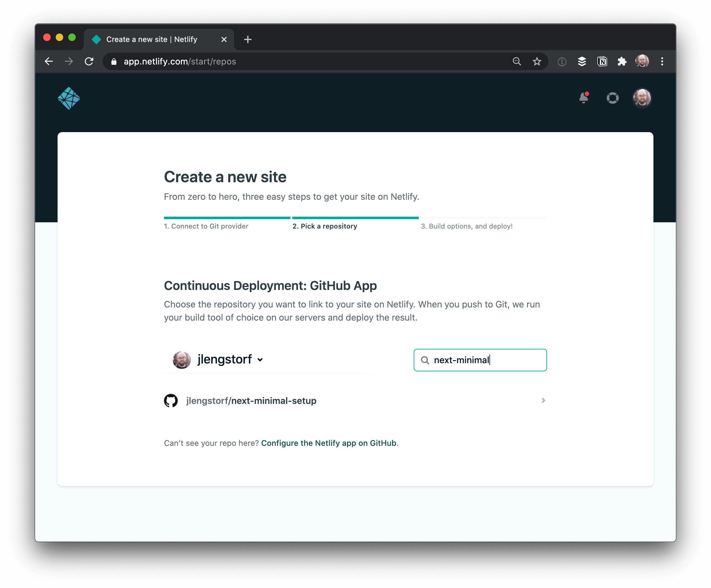This screenshot has height=588, width=711.
Task: Click the GitHub icon beside next-minimal-setup
Action: (x=171, y=400)
